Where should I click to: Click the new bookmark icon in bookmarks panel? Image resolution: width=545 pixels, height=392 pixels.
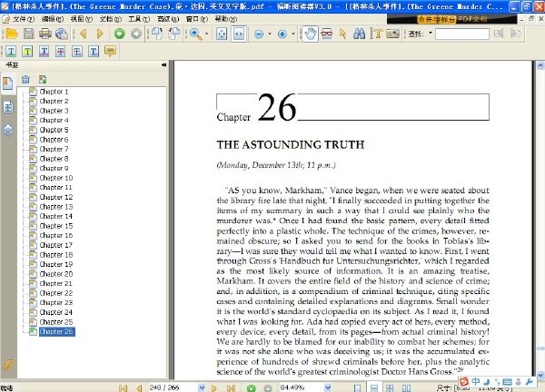pos(43,80)
